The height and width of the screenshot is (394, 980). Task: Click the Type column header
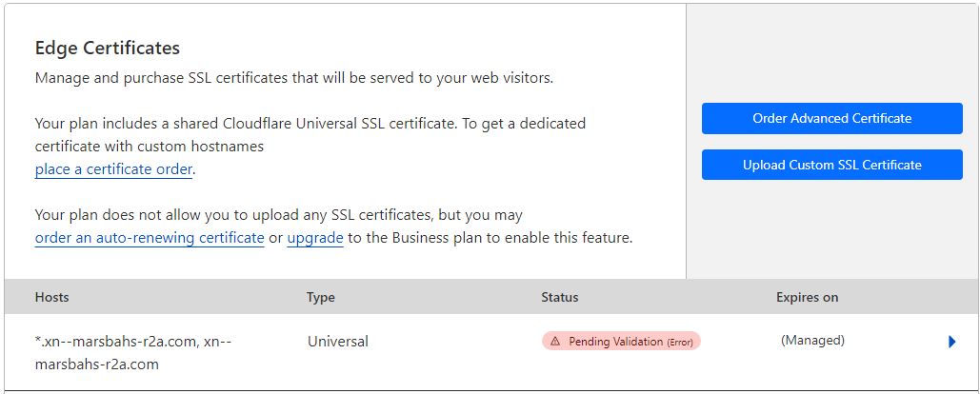(x=321, y=297)
